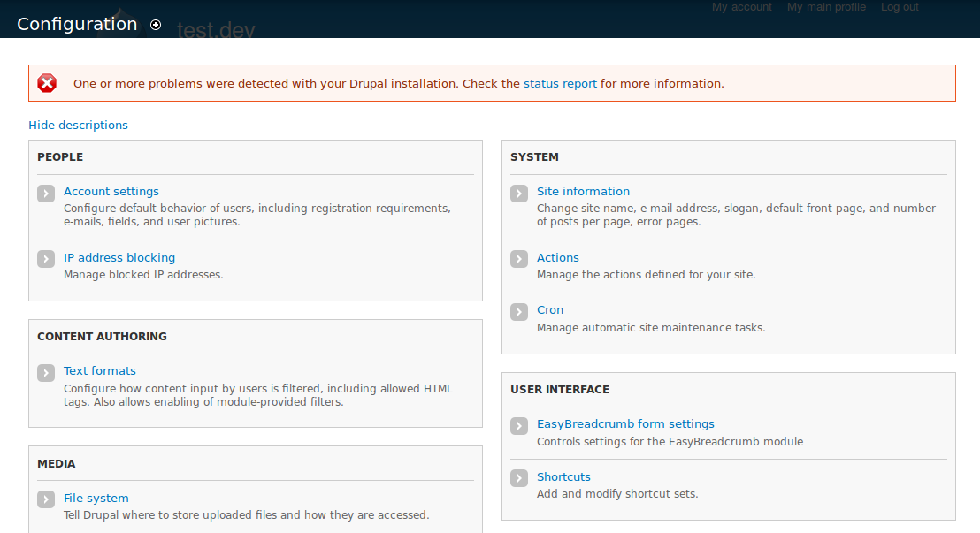Viewport: 980px width, 533px height.
Task: Click the arrow icon beside Site information
Action: tap(518, 193)
